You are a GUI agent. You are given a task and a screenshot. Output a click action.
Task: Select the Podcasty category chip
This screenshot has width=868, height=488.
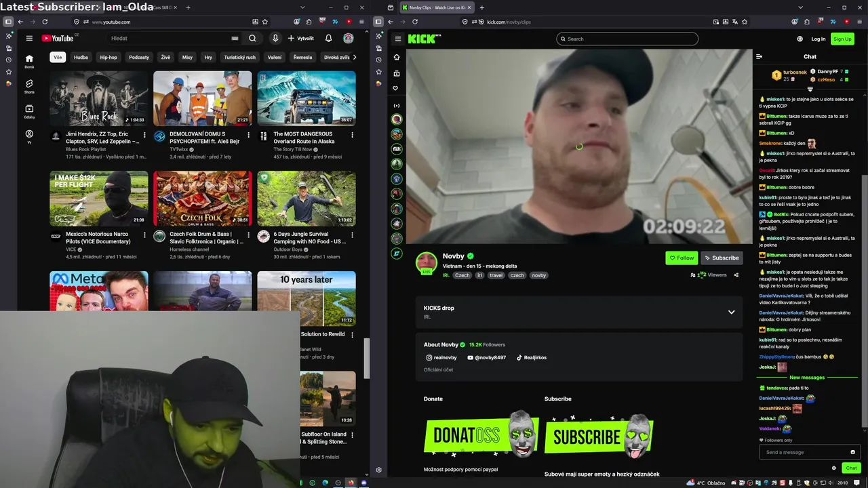(x=139, y=58)
